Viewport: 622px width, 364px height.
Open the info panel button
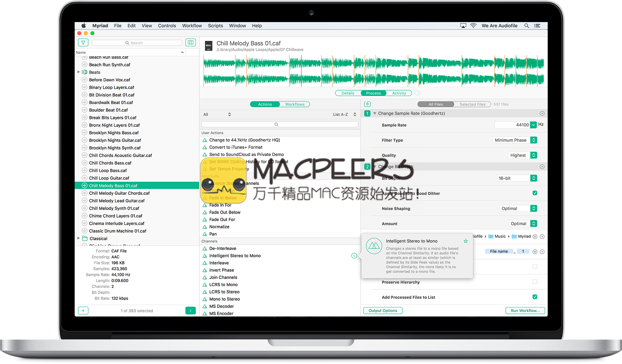tap(191, 311)
